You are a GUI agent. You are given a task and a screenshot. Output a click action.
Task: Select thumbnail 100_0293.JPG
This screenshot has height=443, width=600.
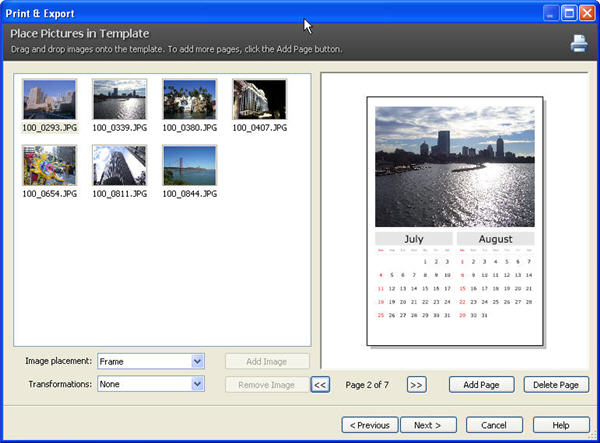pos(49,100)
